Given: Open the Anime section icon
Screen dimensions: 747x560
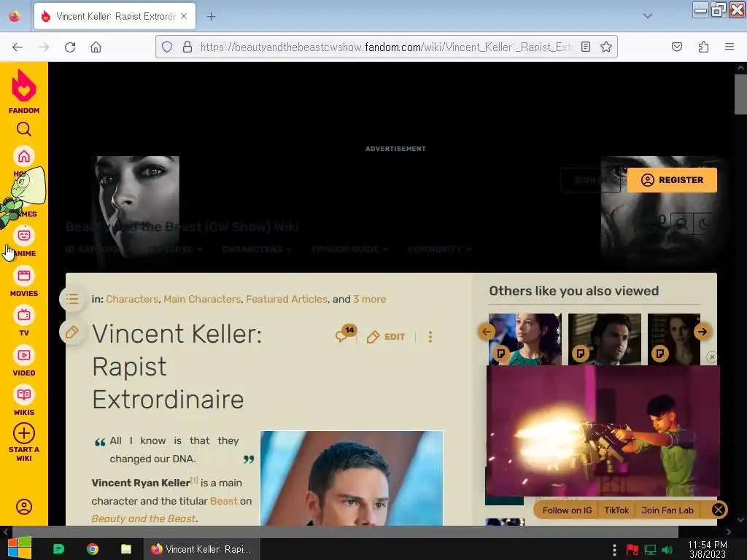Looking at the screenshot, I should pyautogui.click(x=24, y=236).
